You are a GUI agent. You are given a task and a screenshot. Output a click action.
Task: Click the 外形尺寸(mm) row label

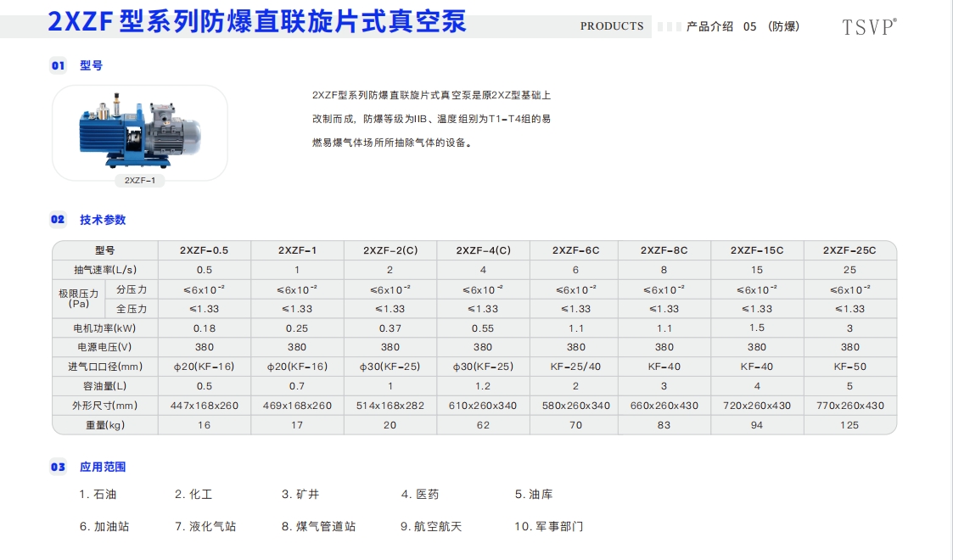click(105, 406)
